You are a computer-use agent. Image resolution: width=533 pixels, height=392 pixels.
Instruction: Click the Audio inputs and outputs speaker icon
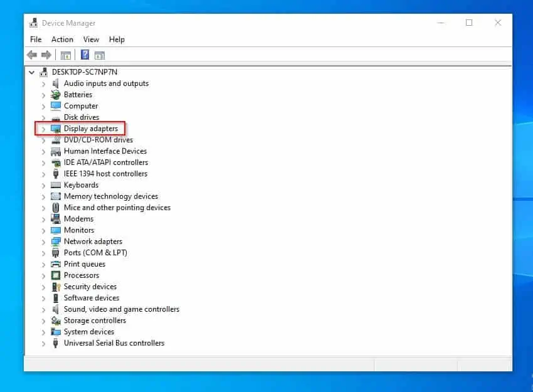56,83
